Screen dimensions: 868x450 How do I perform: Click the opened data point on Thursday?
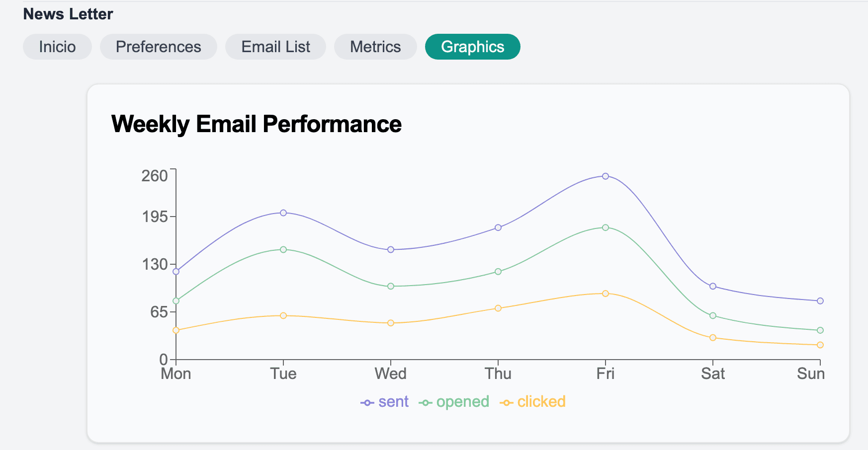[498, 272]
